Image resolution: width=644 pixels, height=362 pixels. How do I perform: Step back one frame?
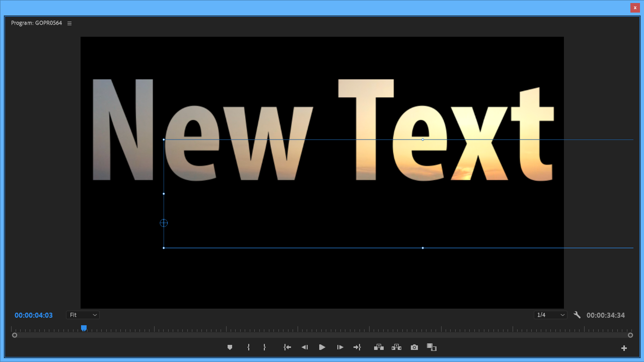[x=304, y=347]
